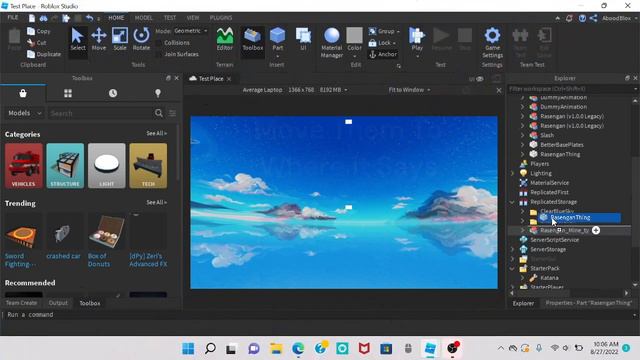
Task: Open the UI insert tool
Action: pos(303,39)
